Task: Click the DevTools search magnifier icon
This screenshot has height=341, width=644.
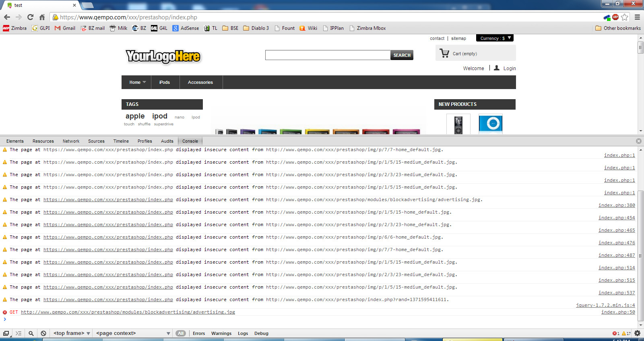Action: point(31,333)
